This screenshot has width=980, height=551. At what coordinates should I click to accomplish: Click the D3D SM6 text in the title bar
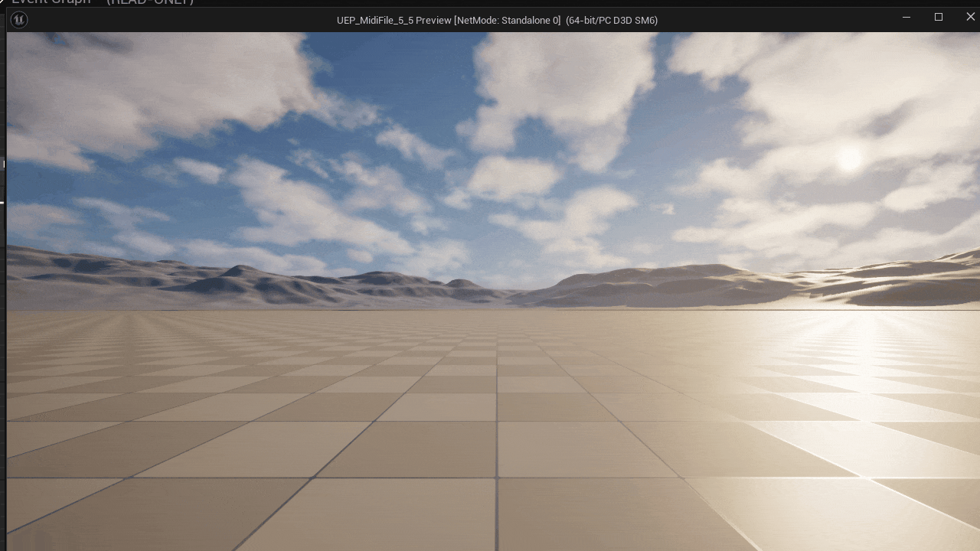point(639,21)
